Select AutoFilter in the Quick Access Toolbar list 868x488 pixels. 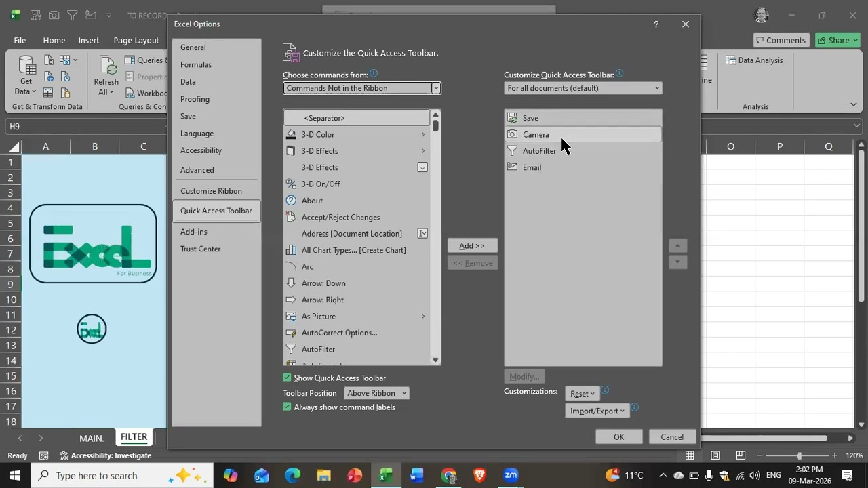[x=583, y=151]
